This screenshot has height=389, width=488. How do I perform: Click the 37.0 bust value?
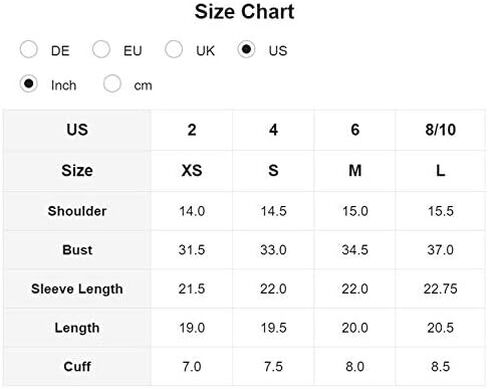tap(440, 250)
